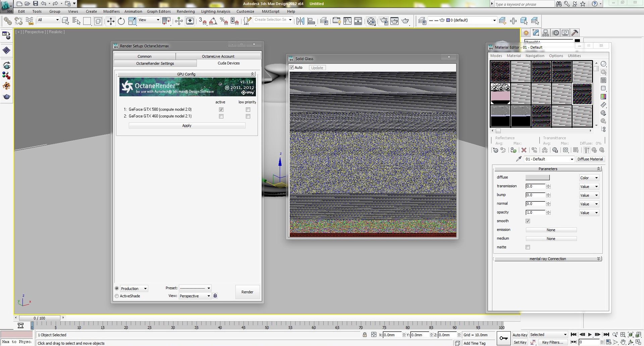Switch to the Hierarchy command panel tab

(x=546, y=33)
